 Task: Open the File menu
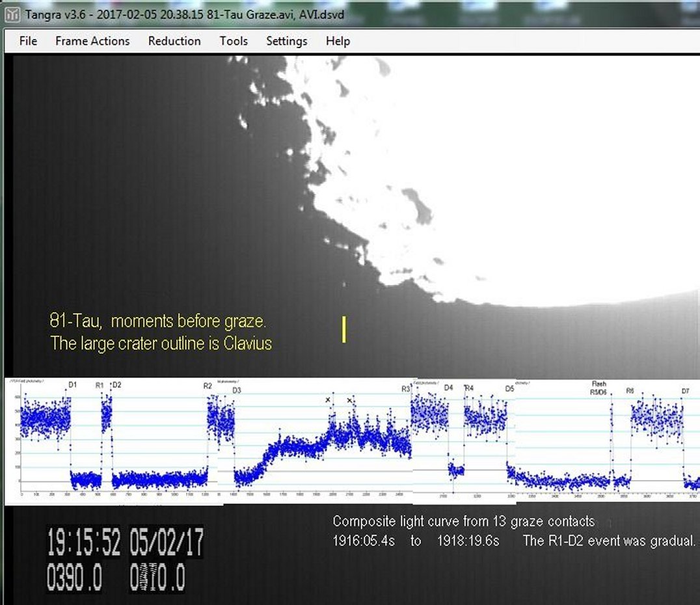pyautogui.click(x=28, y=41)
